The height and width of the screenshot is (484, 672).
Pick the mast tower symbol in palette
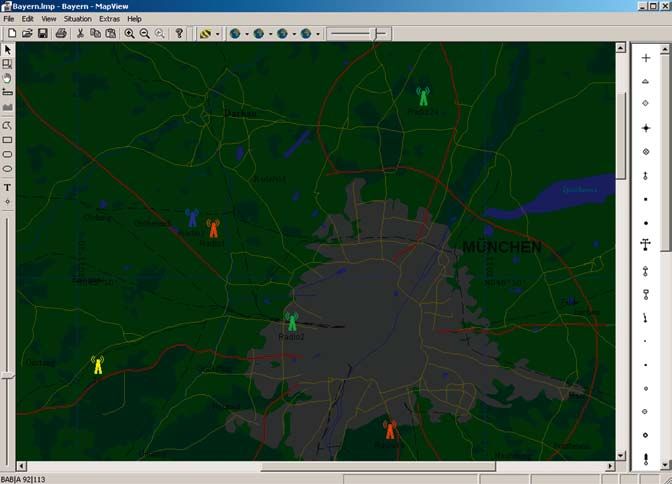[x=646, y=244]
